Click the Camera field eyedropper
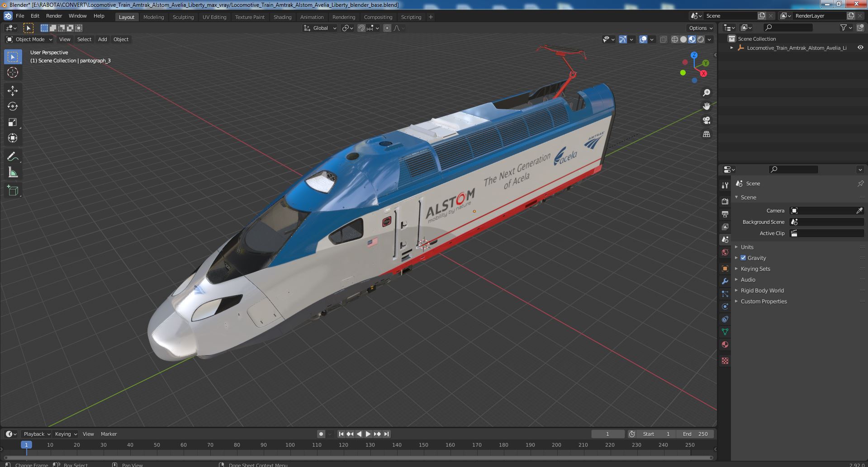 click(859, 211)
